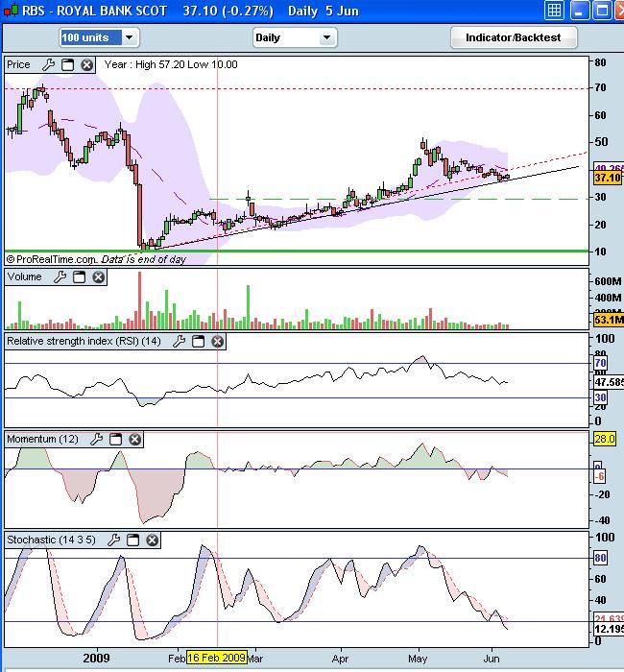
Task: Click the Price panel label
Action: coord(18,64)
